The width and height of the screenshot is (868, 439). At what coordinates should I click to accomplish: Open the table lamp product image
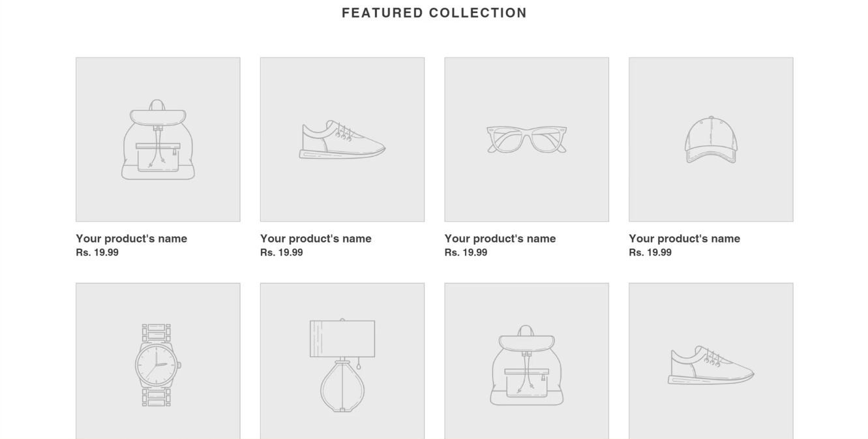342,361
